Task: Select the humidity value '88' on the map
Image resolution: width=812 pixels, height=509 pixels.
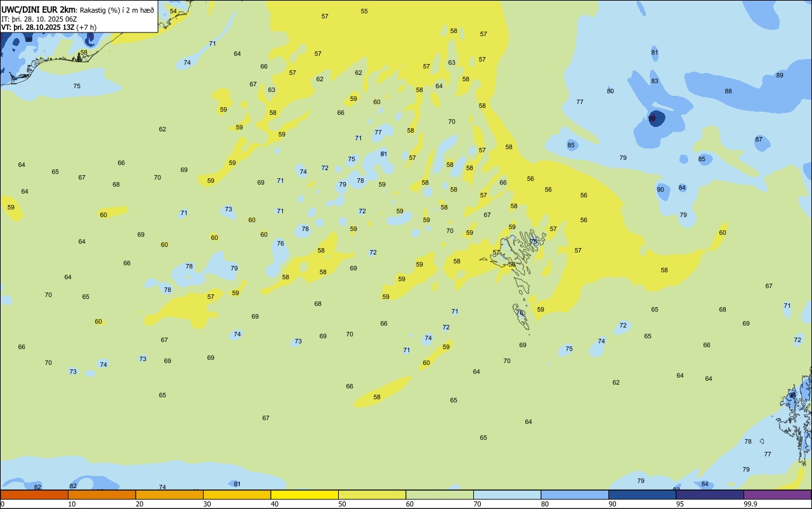Action: pyautogui.click(x=728, y=91)
